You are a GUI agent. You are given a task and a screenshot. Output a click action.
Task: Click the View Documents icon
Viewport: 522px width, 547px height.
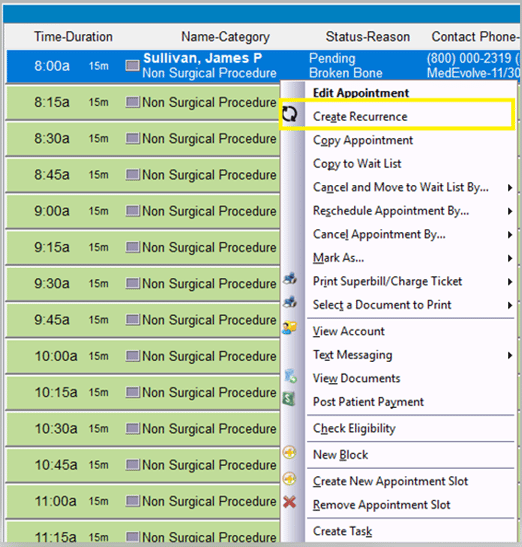pos(290,376)
